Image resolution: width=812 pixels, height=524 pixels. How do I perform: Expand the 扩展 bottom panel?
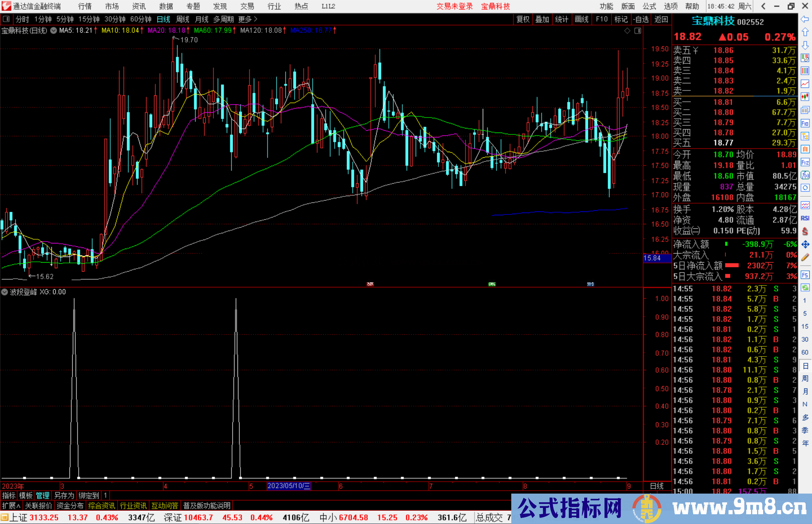point(11,506)
